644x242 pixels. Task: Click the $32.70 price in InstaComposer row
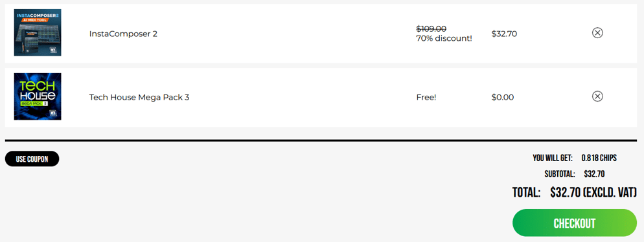coord(504,34)
